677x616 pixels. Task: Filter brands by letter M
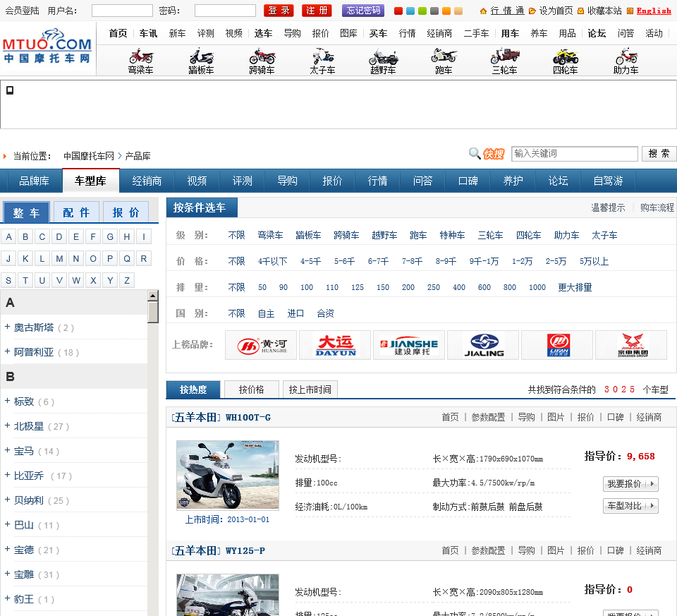pyautogui.click(x=59, y=259)
